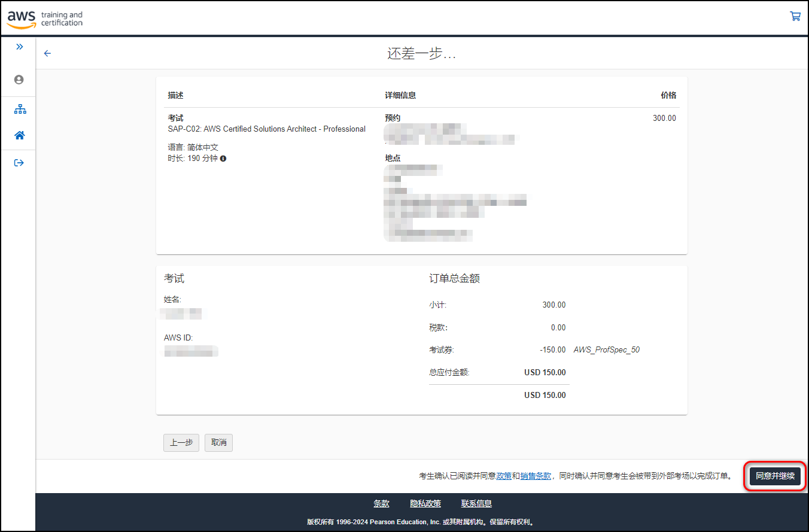Expand the sidebar with double chevron
This screenshot has height=532, width=809.
(x=19, y=47)
